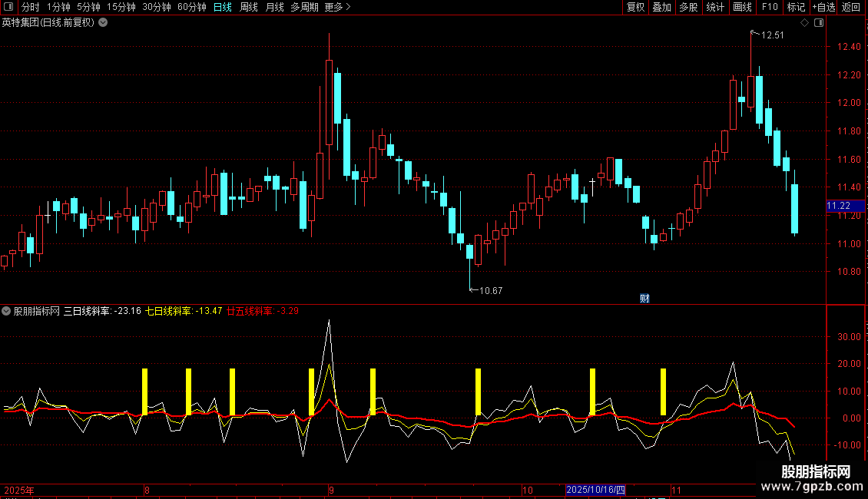Switch to 分时 intraday view
This screenshot has width=868, height=499.
31,7
